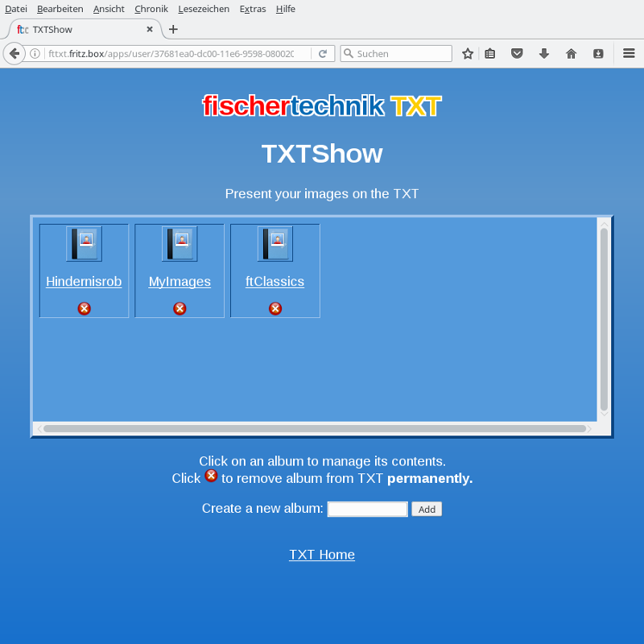
Task: Open the Extras menu
Action: (x=253, y=9)
